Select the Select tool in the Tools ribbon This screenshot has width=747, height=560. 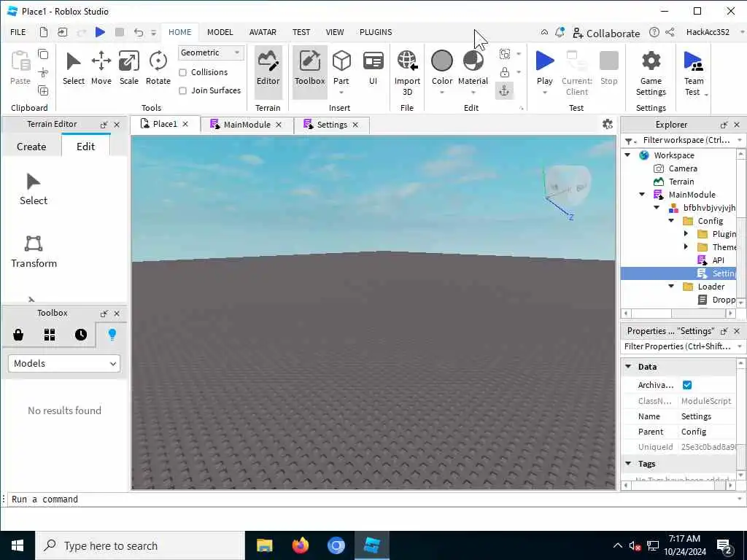tap(74, 69)
